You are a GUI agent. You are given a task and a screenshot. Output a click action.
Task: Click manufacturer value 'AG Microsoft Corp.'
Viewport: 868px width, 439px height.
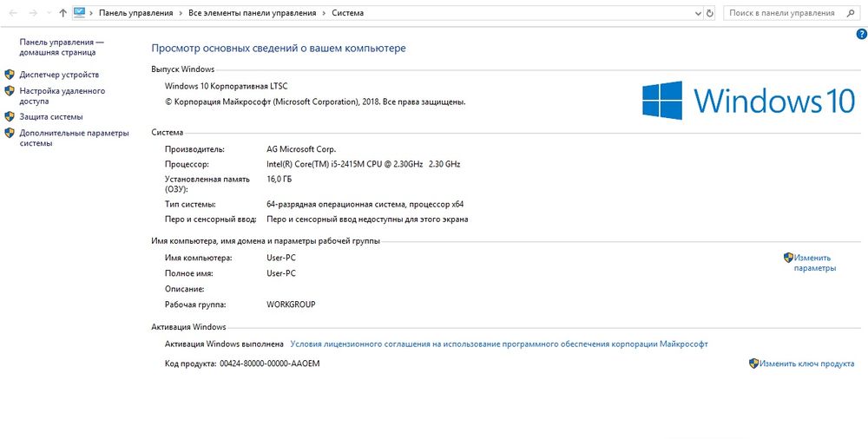tap(301, 149)
